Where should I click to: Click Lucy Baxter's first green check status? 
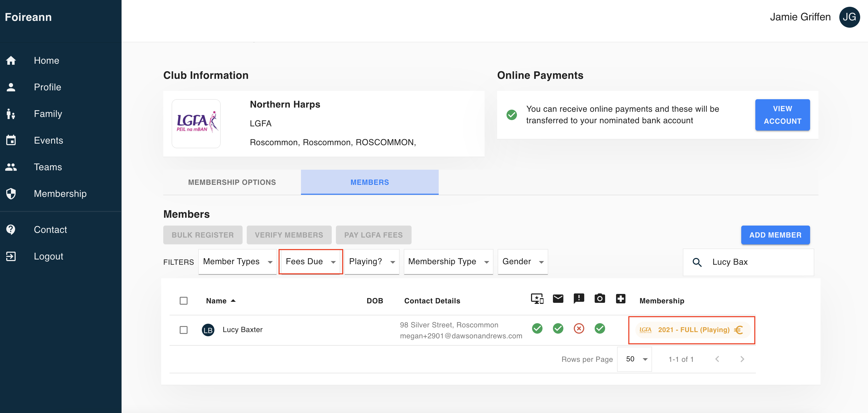(537, 328)
